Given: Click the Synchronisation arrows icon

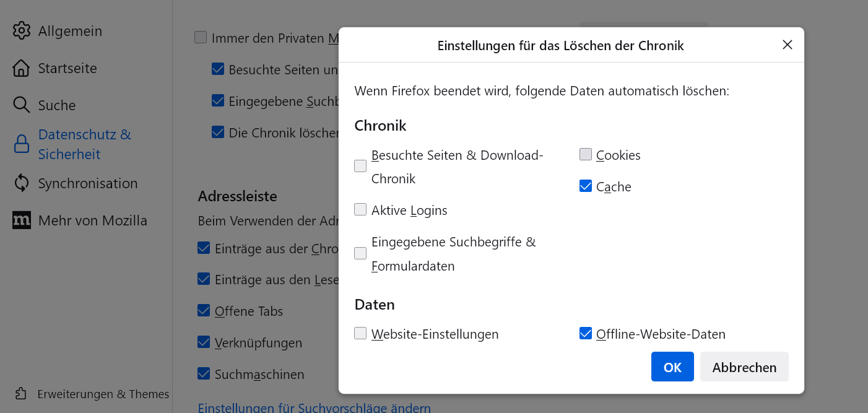Looking at the screenshot, I should 22,183.
